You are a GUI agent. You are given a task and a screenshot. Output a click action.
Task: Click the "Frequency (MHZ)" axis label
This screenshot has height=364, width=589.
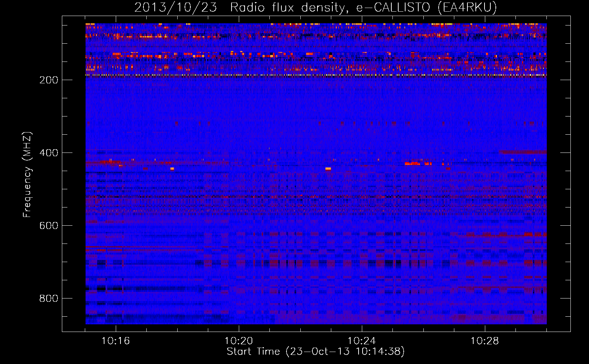27,174
